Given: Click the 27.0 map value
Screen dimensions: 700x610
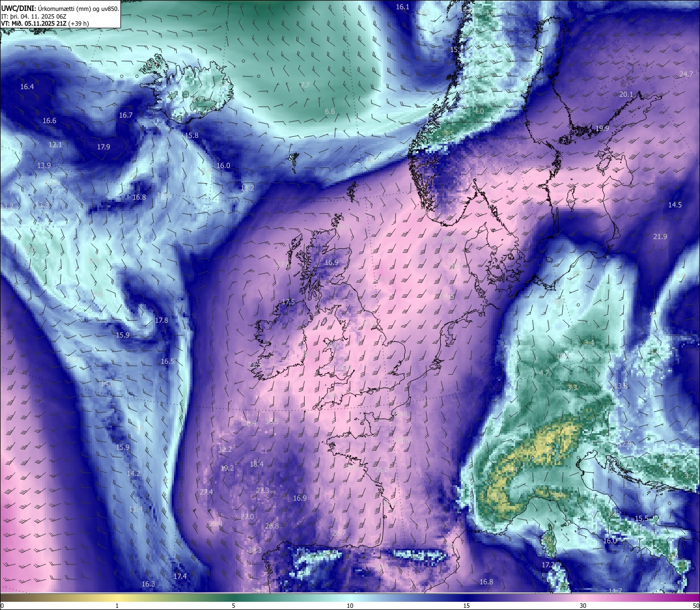Looking at the screenshot, I should click(247, 517).
